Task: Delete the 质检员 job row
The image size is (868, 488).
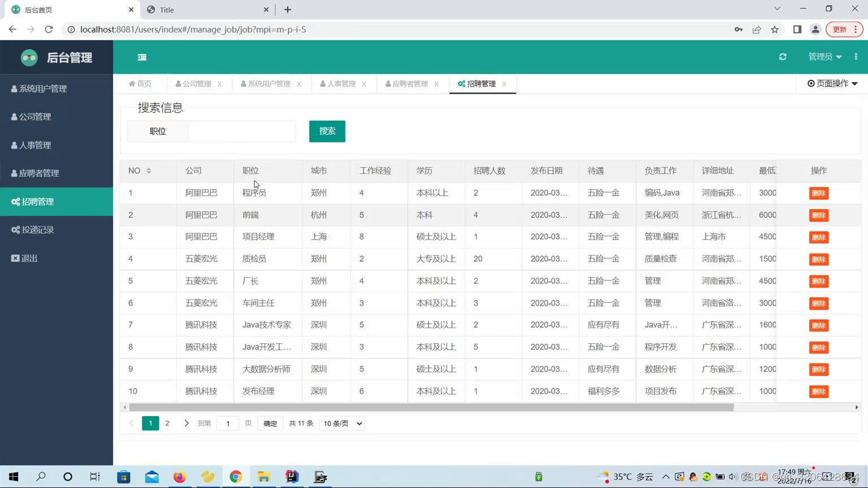Action: tap(818, 259)
